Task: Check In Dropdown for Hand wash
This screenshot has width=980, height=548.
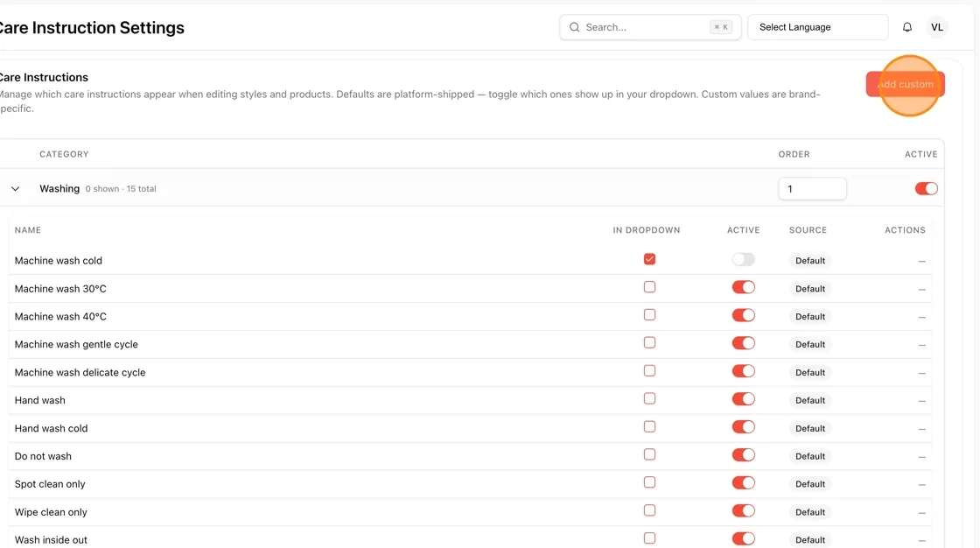Action: click(649, 398)
